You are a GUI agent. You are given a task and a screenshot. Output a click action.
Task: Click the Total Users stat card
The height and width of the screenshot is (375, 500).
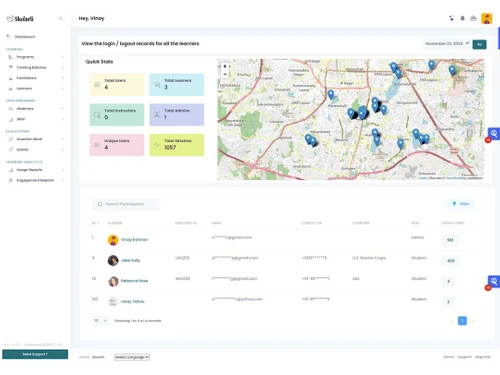click(117, 85)
